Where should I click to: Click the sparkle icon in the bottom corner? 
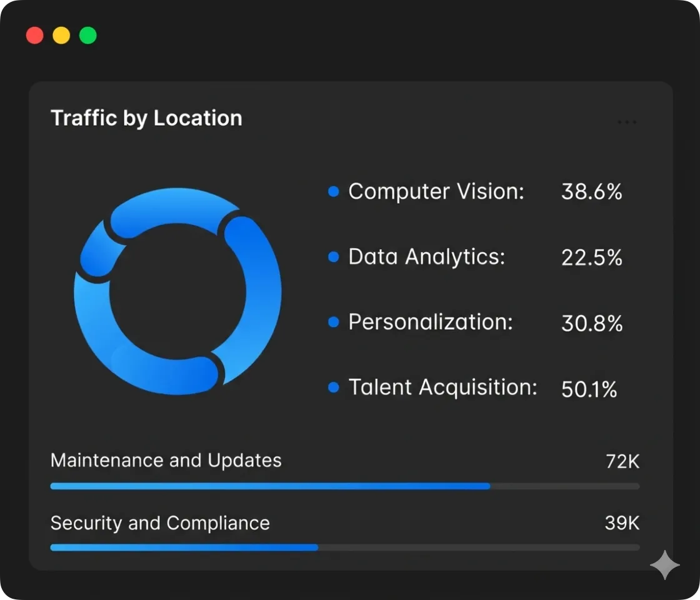(x=664, y=565)
